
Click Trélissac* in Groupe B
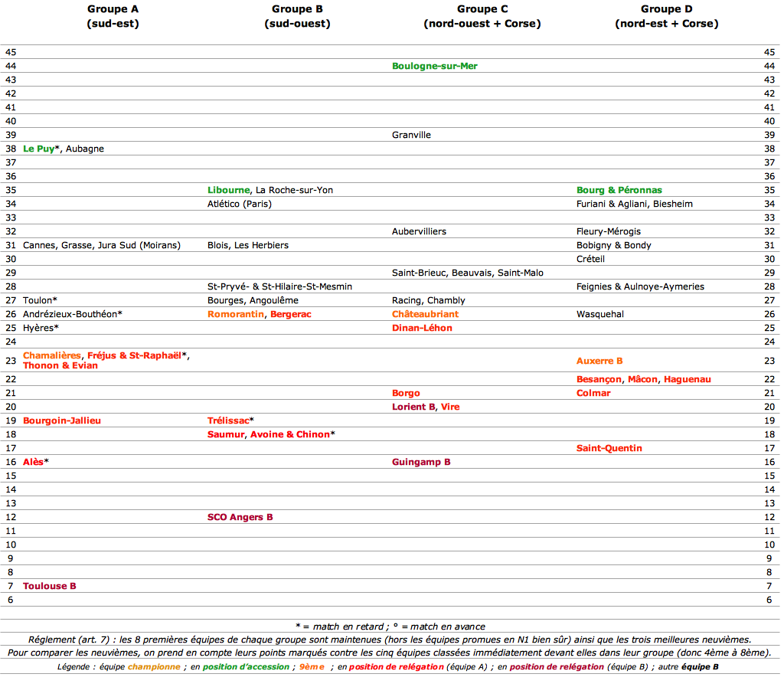(230, 420)
